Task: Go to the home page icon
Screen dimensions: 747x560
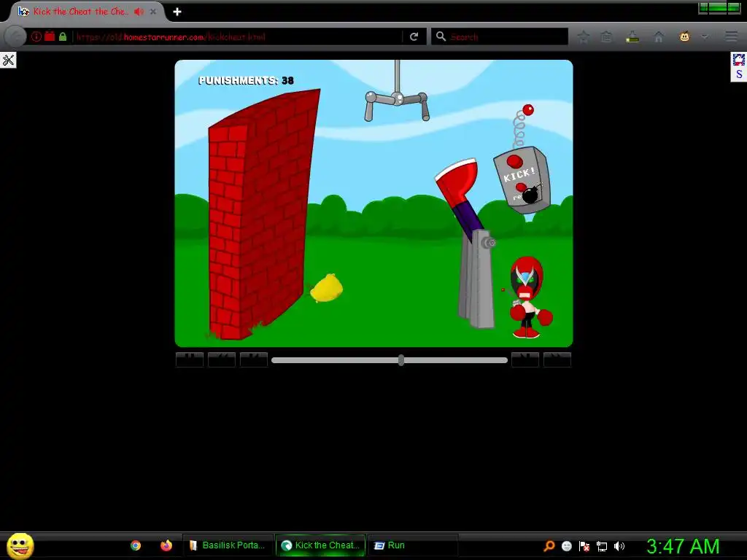Action: coord(659,36)
